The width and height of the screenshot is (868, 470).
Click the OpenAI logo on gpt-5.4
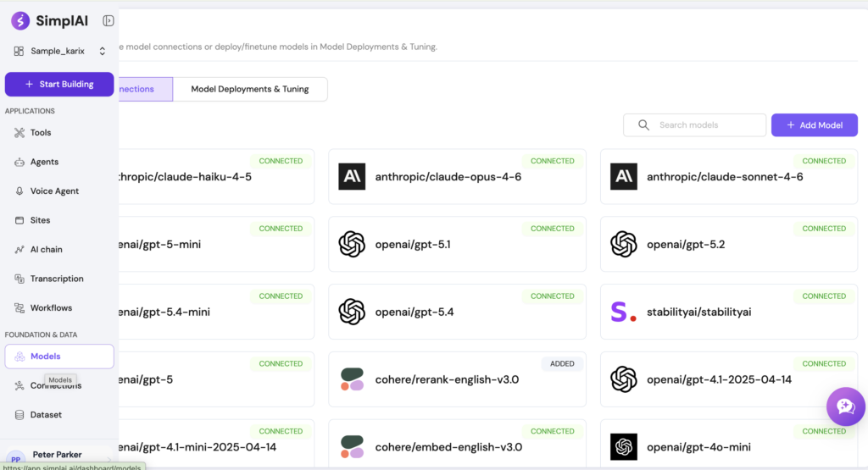(352, 312)
